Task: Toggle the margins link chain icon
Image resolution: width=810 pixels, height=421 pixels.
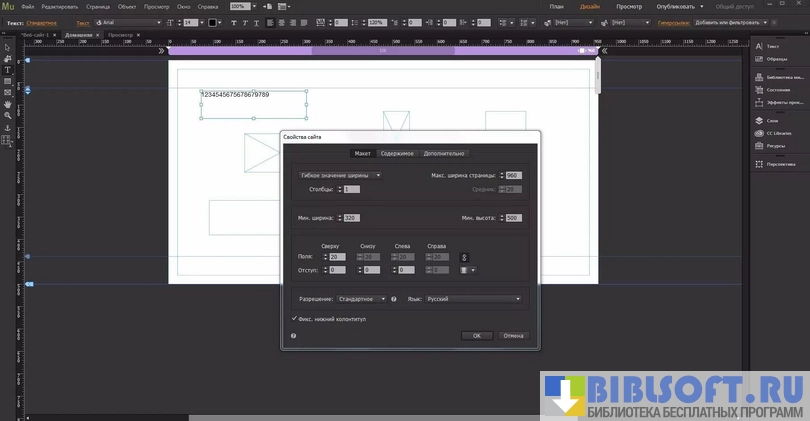Action: click(464, 257)
